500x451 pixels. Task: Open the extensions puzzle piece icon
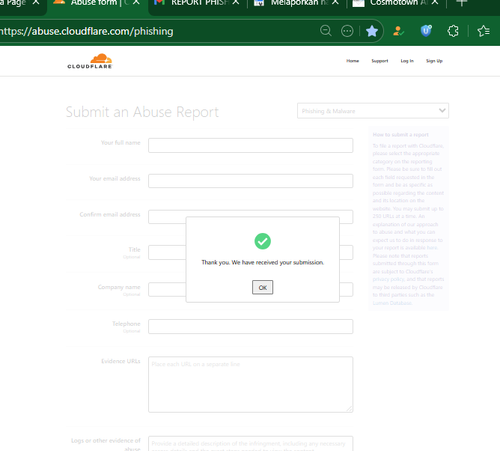click(453, 31)
